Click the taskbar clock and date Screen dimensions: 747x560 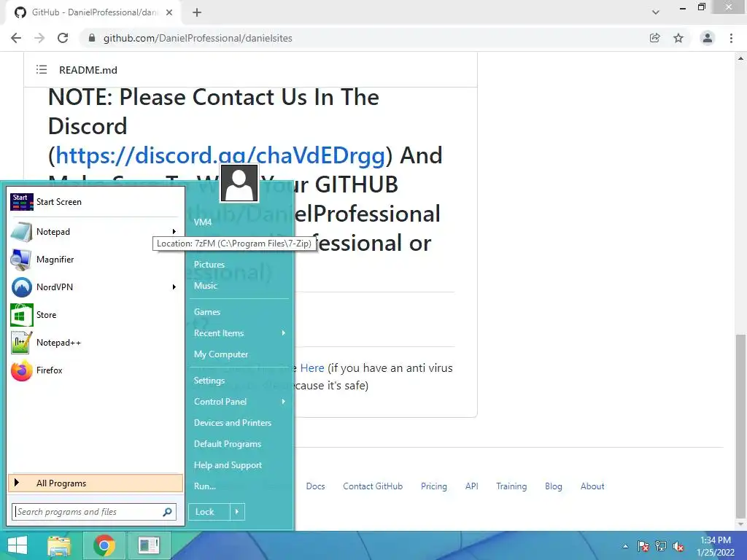pos(716,546)
